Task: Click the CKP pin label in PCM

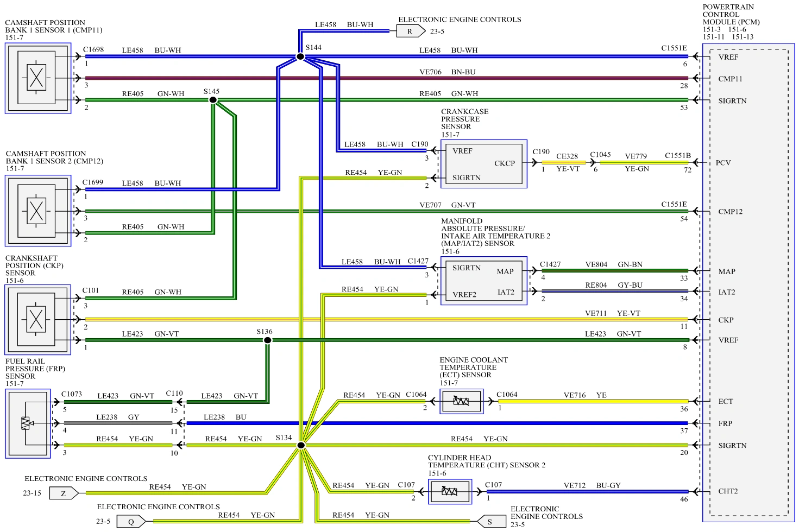Action: (726, 320)
